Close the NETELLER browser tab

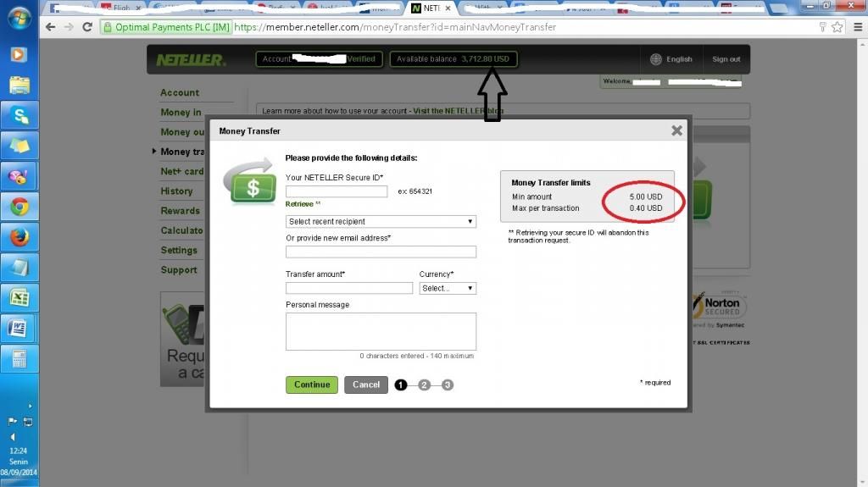pos(448,8)
